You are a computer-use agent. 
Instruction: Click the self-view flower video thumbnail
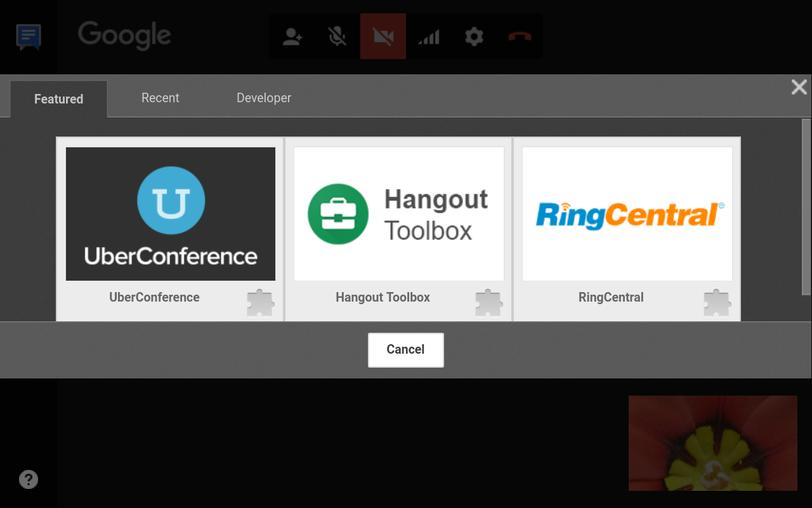pyautogui.click(x=713, y=443)
